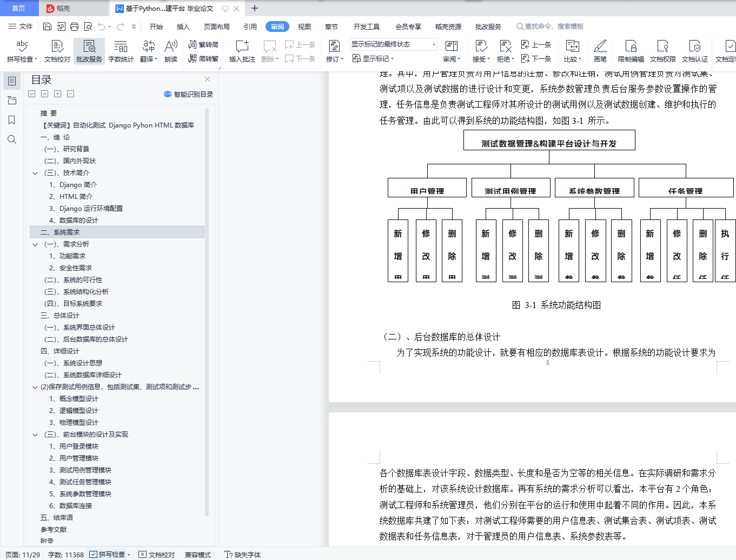This screenshot has width=736, height=560.
Task: Click the save document icon
Action: pyautogui.click(x=47, y=26)
